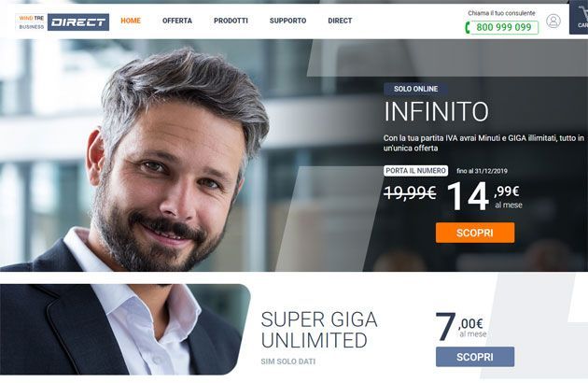Viewport: 588px width, 383px height.
Task: Select the HOME menu item
Action: pos(131,21)
